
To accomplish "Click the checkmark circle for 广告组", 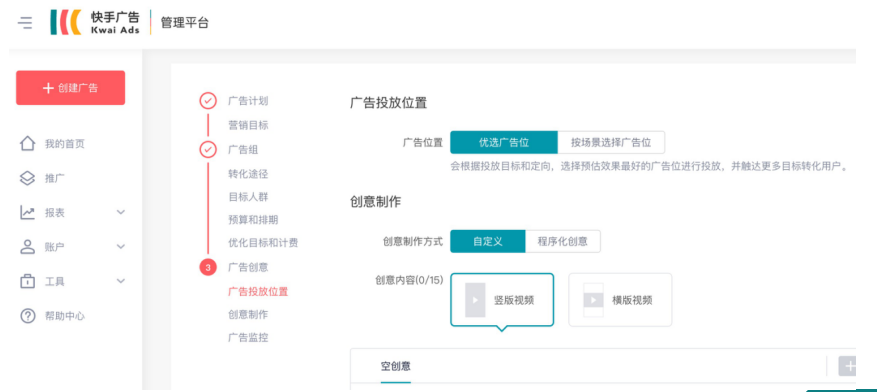I will (x=208, y=150).
